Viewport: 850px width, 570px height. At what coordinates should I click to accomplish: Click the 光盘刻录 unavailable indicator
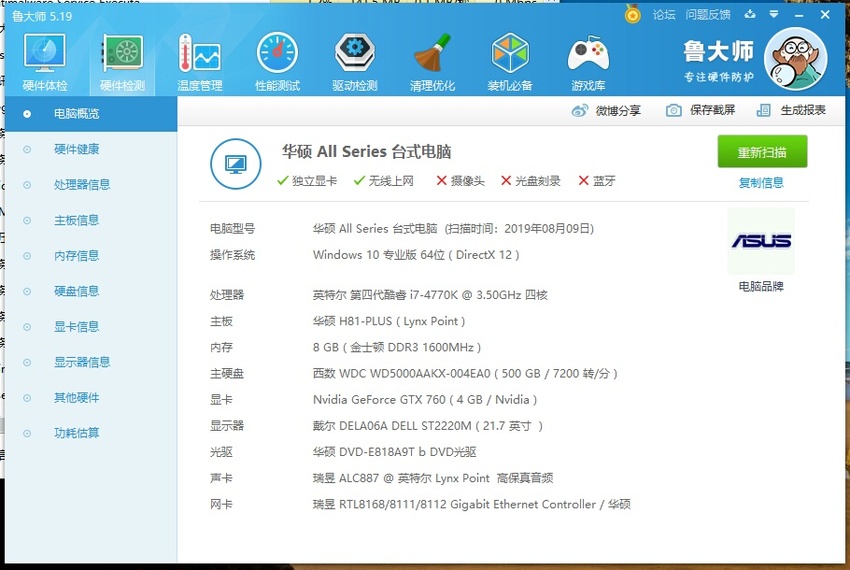tap(531, 181)
